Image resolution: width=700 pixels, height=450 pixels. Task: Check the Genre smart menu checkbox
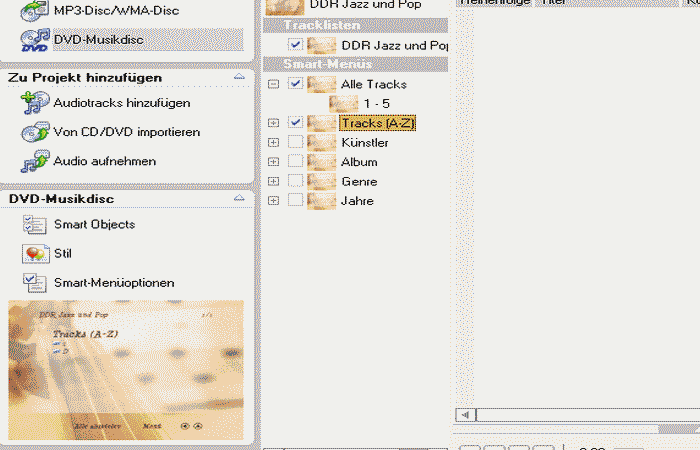(295, 182)
